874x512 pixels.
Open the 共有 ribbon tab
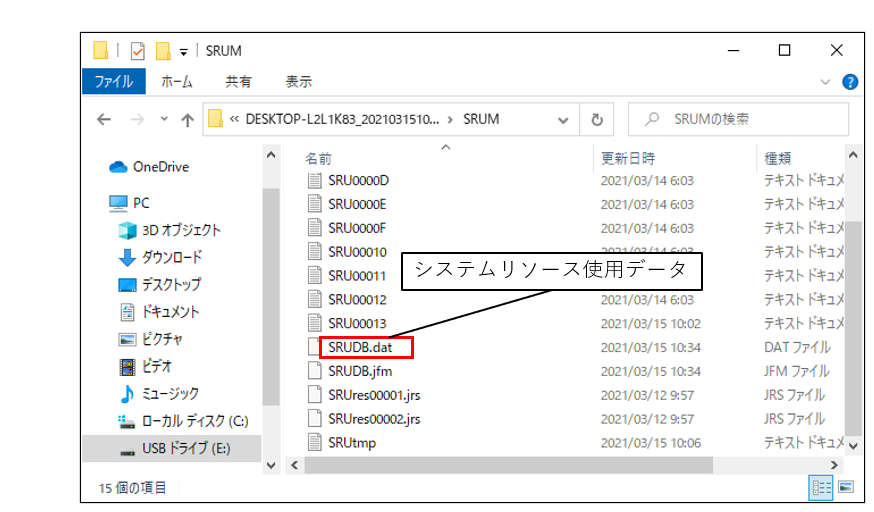(238, 81)
